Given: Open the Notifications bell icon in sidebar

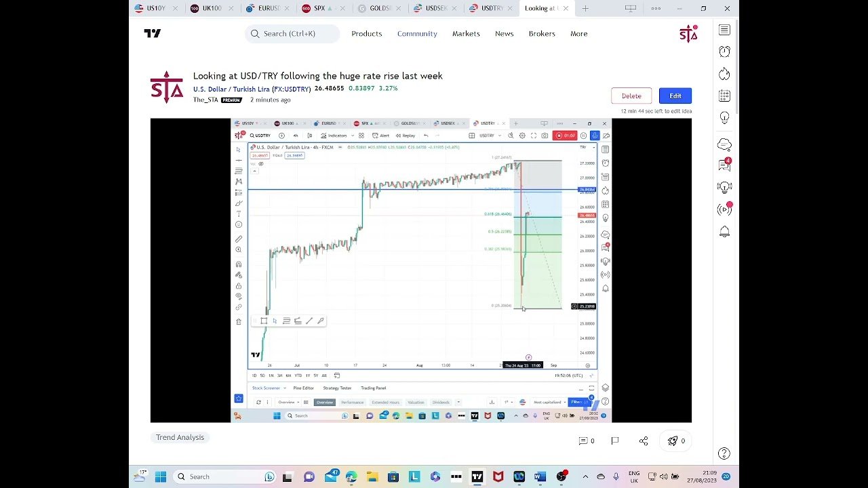Looking at the screenshot, I should click(724, 232).
